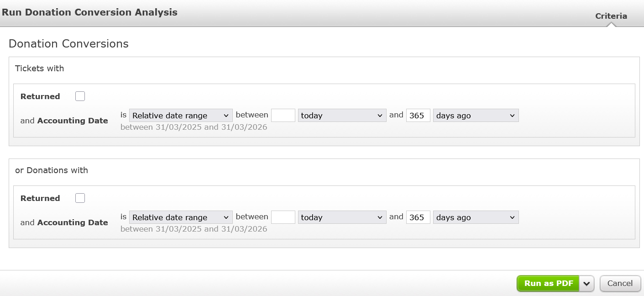Click the empty number field in Donations section
This screenshot has width=644, height=296.
pyautogui.click(x=283, y=217)
